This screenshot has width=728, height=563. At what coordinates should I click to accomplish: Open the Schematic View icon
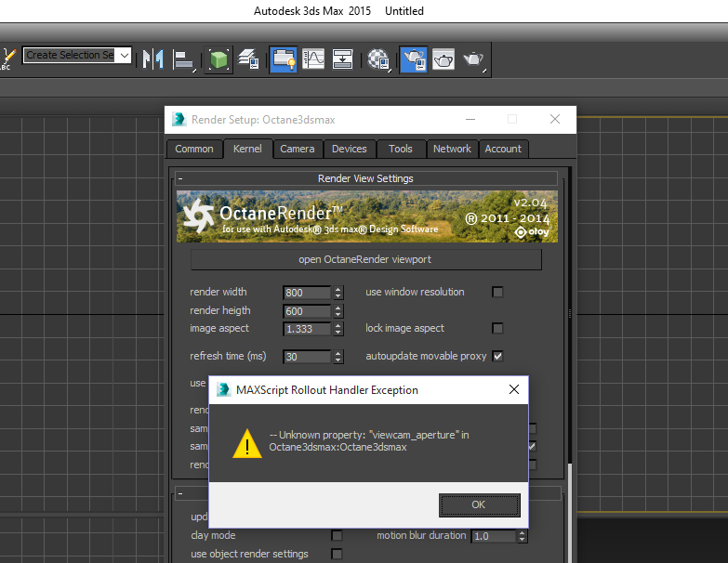pyautogui.click(x=342, y=59)
